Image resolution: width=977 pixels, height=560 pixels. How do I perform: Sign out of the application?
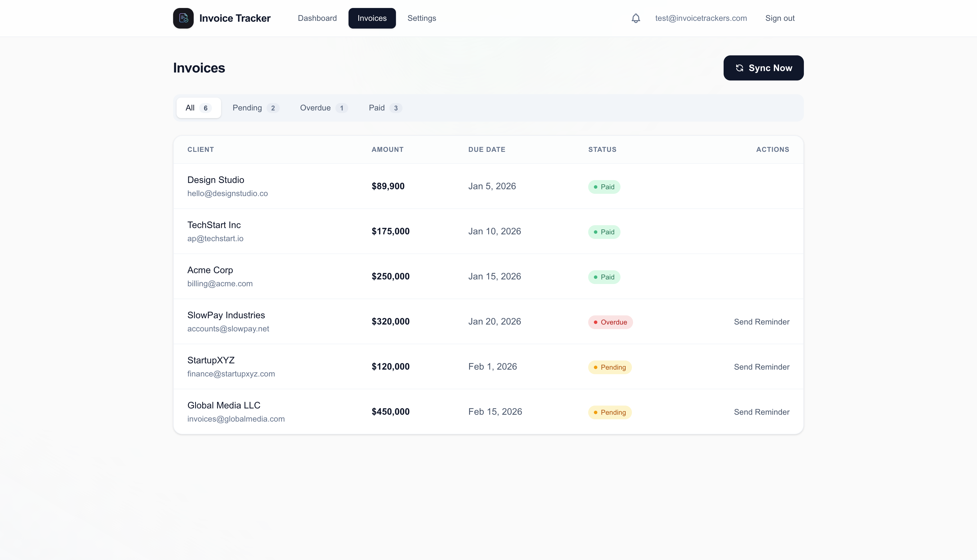click(780, 18)
